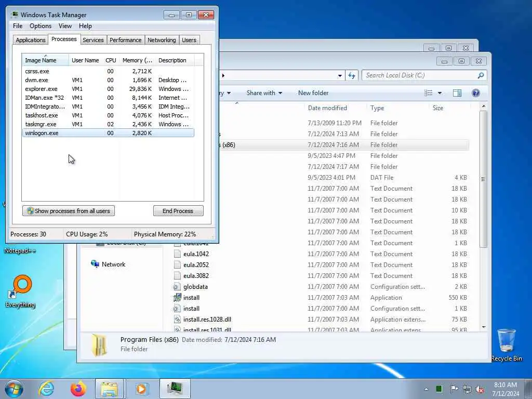Switch to the Networking tab
This screenshot has height=399, width=532.
point(162,40)
